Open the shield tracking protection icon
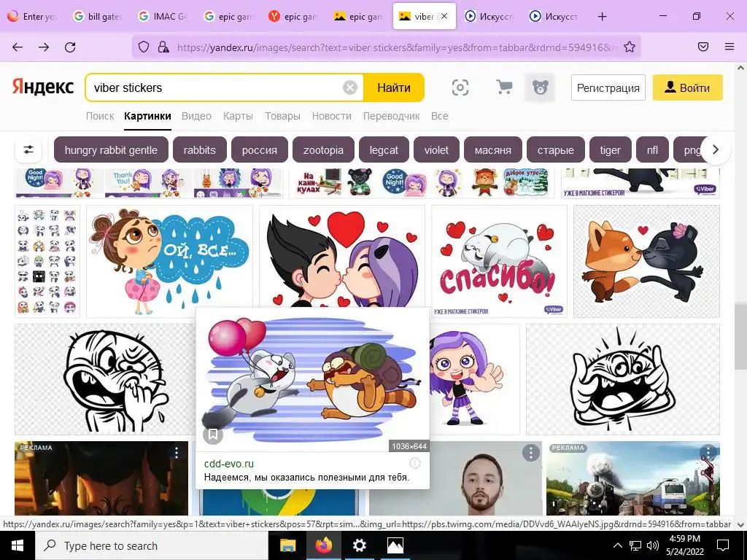Image resolution: width=747 pixels, height=560 pixels. click(x=144, y=47)
